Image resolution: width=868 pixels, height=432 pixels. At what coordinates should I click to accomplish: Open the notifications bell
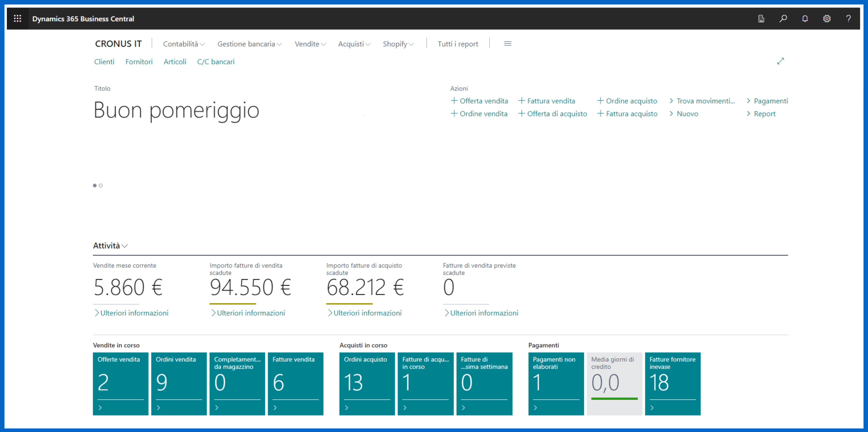click(x=805, y=18)
